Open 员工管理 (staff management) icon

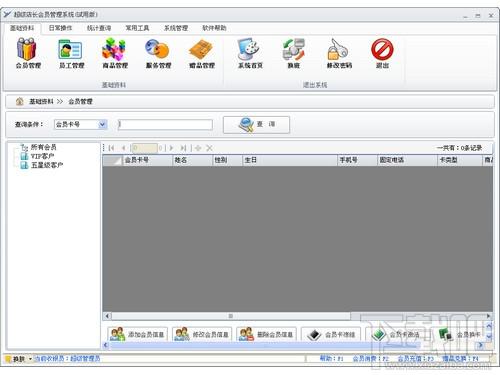(71, 53)
